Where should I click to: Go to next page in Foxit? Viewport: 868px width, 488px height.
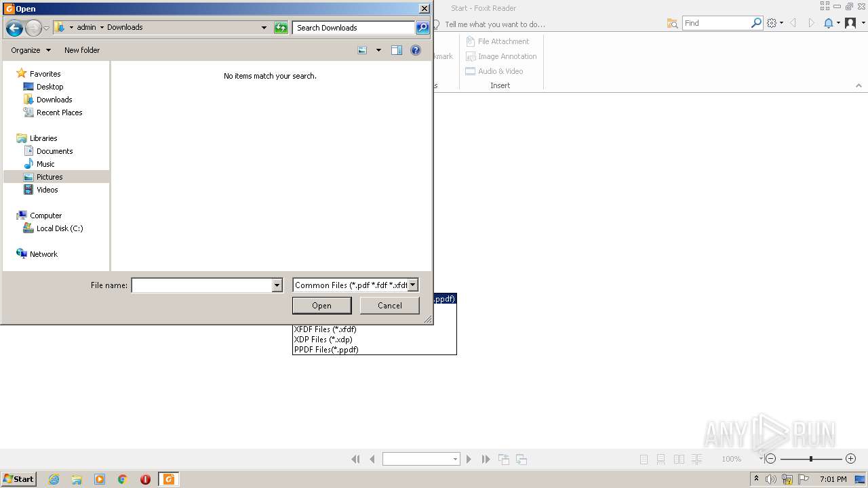469,460
